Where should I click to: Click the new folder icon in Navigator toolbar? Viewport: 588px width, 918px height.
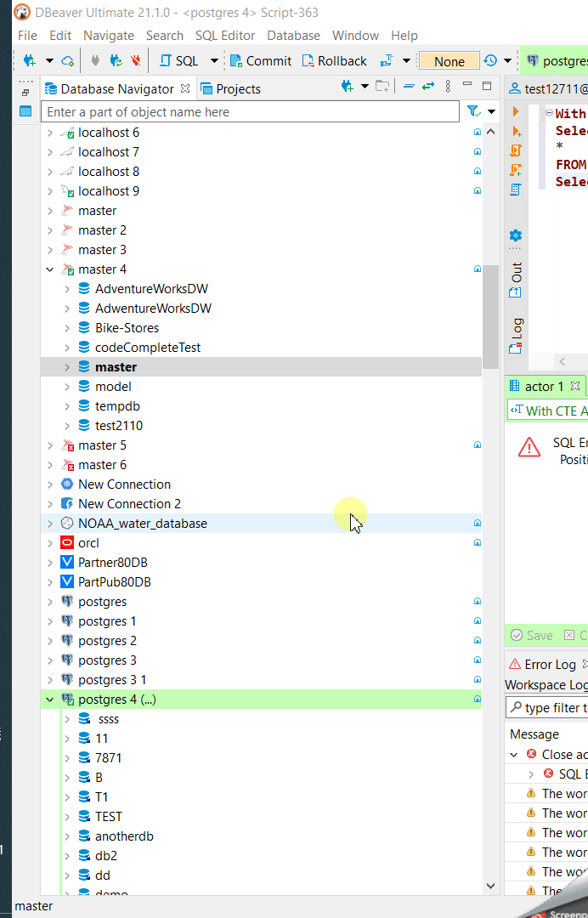pyautogui.click(x=382, y=87)
